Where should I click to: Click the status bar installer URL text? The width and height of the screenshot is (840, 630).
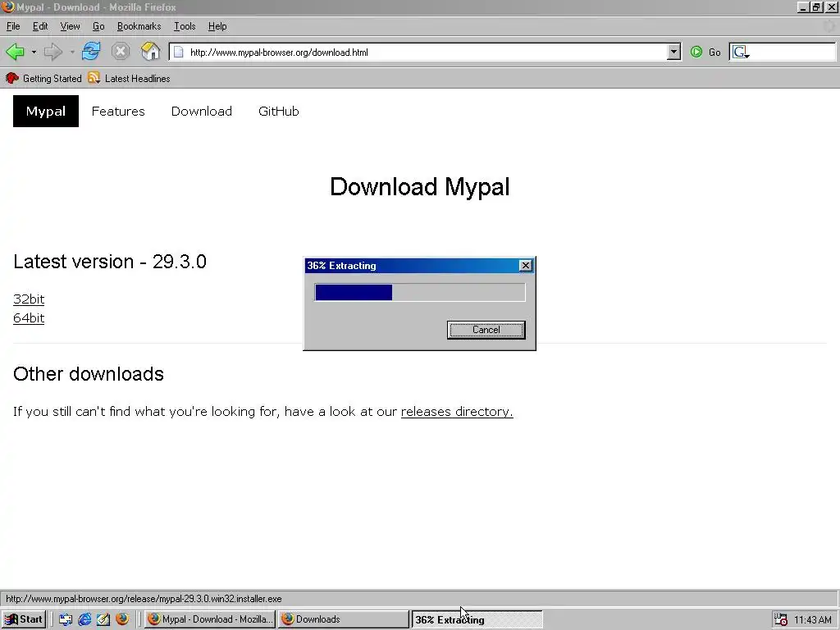pyautogui.click(x=144, y=599)
